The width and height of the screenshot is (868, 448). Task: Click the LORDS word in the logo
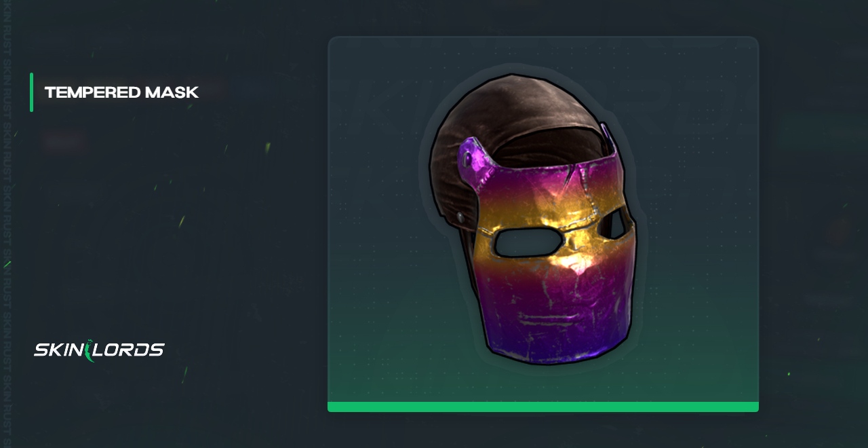[x=130, y=350]
